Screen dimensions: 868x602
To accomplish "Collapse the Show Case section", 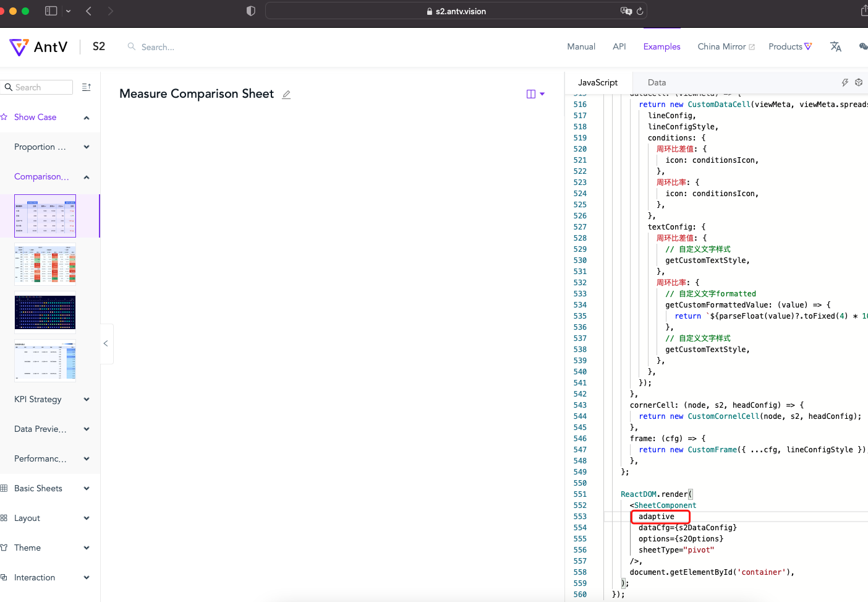I will (86, 117).
